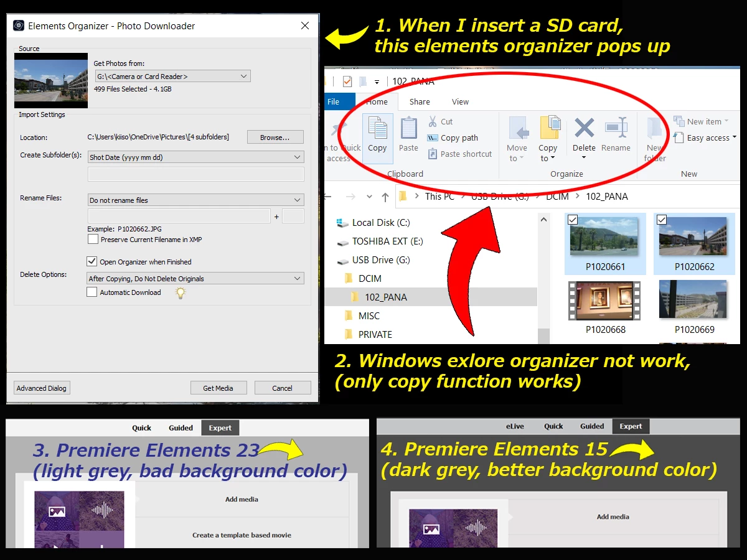Select Guided tab in Premiere Elements 23
Viewport: 747px width, 560px height.
181,427
